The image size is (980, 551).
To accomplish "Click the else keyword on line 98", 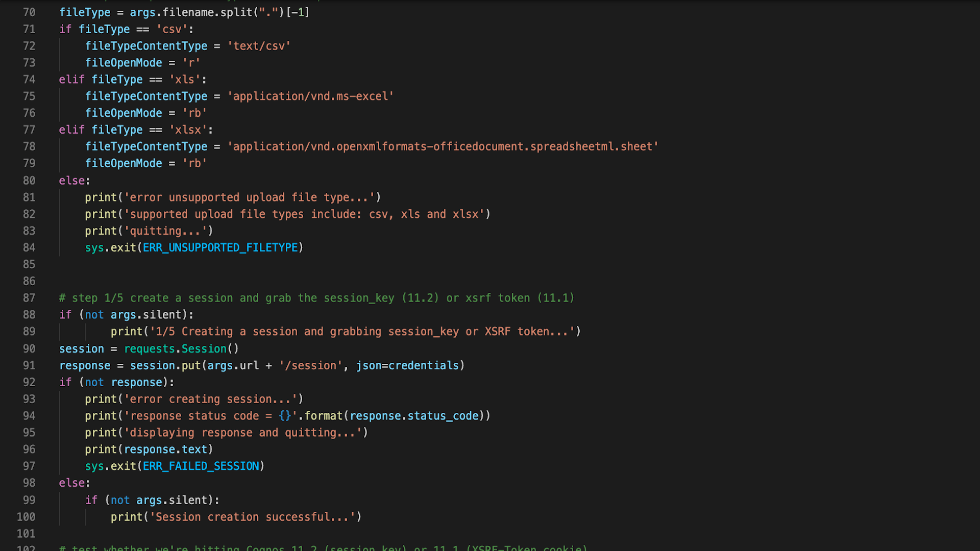I will point(71,483).
